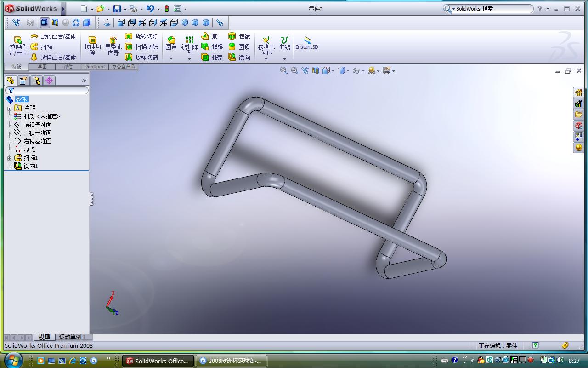Open the PropertyManager panel tab
The width and height of the screenshot is (588, 368).
[23, 80]
